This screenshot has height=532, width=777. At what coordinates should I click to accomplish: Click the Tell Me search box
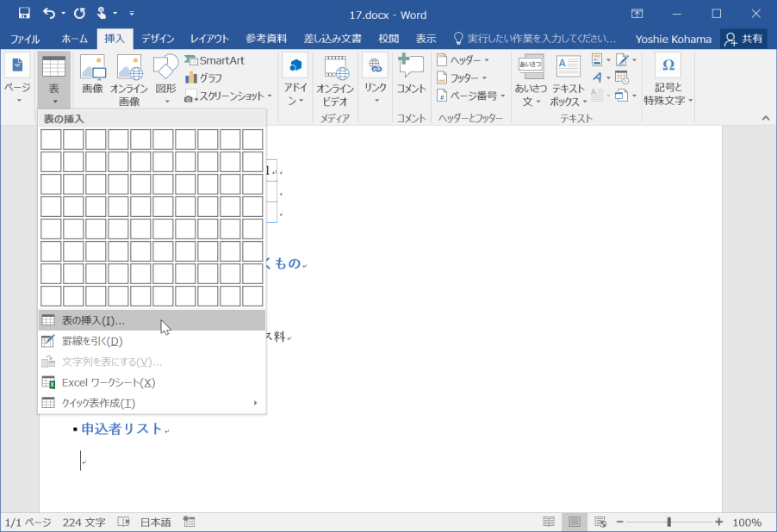(535, 39)
